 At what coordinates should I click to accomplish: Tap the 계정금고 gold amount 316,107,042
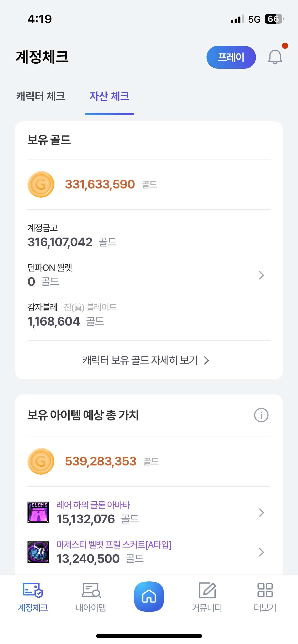60,242
